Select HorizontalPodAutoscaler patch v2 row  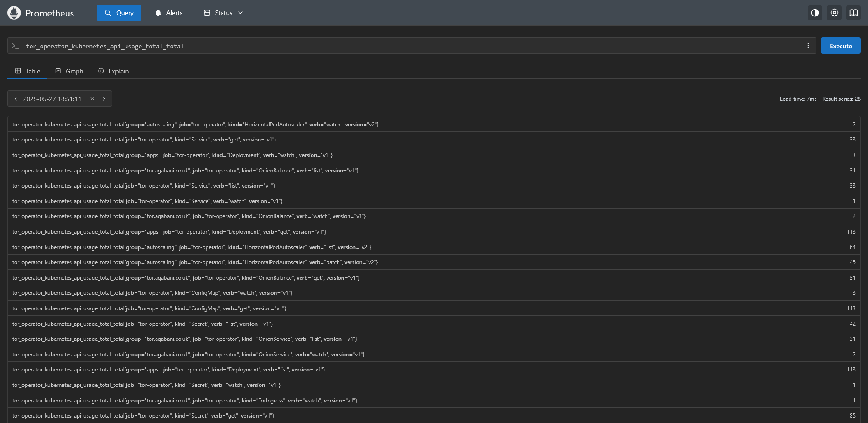point(434,262)
